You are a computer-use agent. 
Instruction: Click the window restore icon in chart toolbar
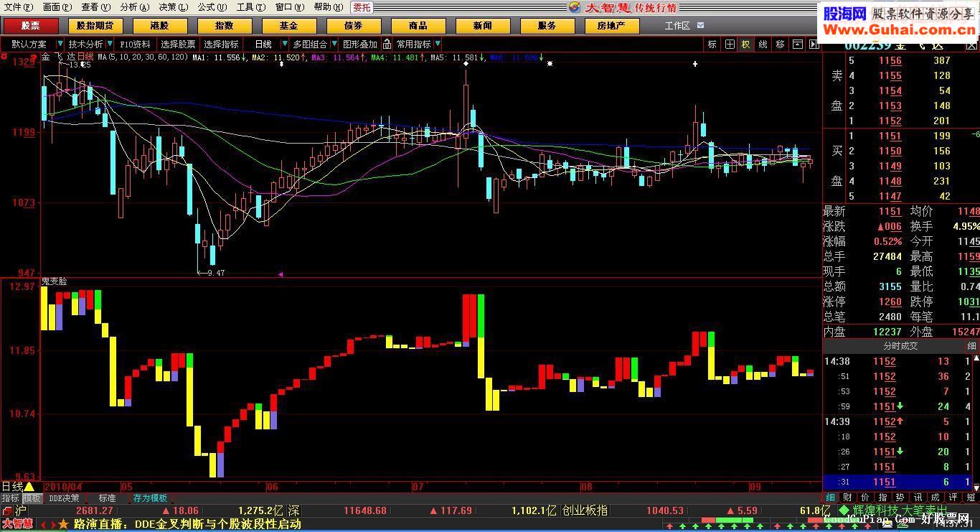[797, 44]
